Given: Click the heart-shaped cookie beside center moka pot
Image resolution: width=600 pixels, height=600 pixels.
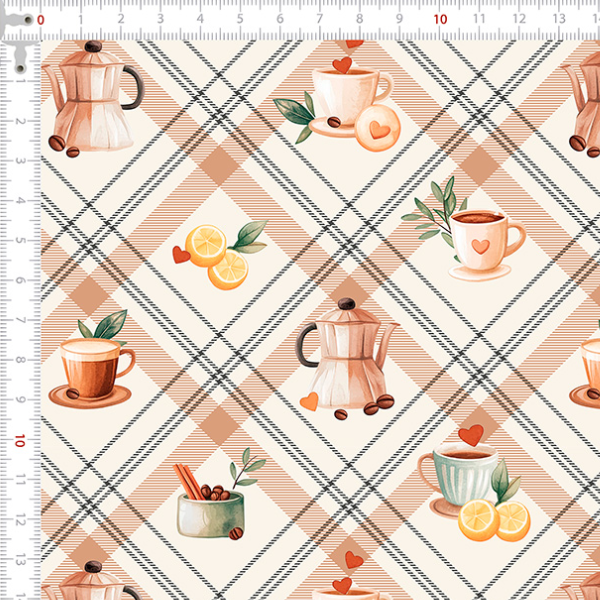Looking at the screenshot, I should [310, 401].
